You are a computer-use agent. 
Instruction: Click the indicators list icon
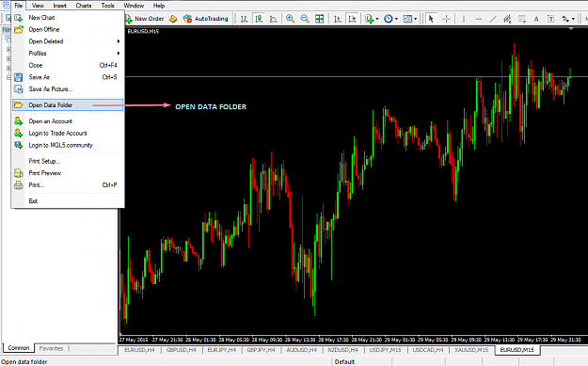coord(370,19)
